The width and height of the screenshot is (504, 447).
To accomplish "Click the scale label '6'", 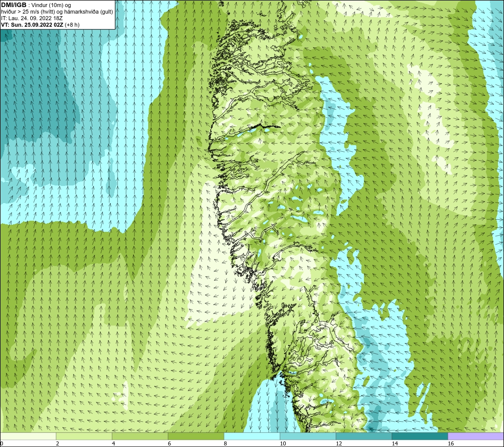I will 169,444.
